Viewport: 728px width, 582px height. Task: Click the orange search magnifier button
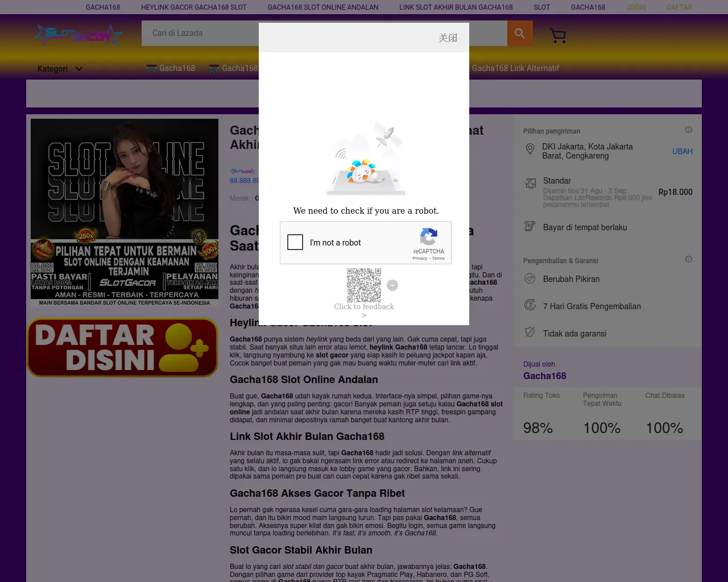coord(520,34)
